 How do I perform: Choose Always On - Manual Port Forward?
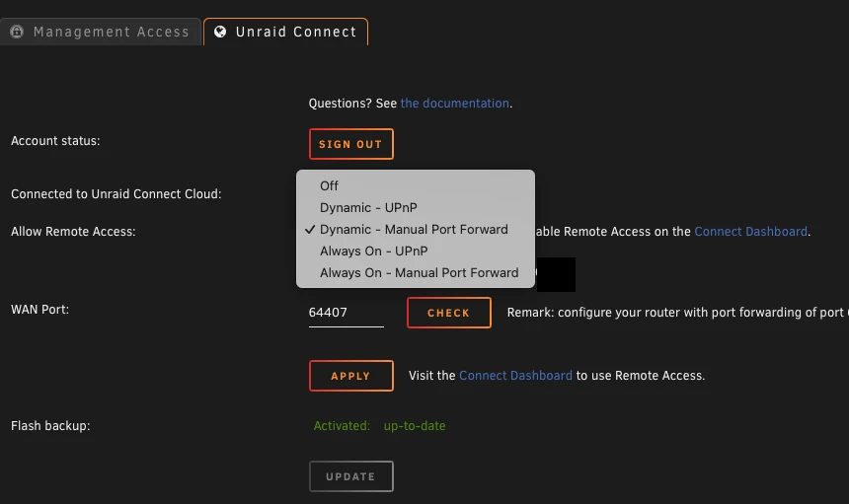416,272
